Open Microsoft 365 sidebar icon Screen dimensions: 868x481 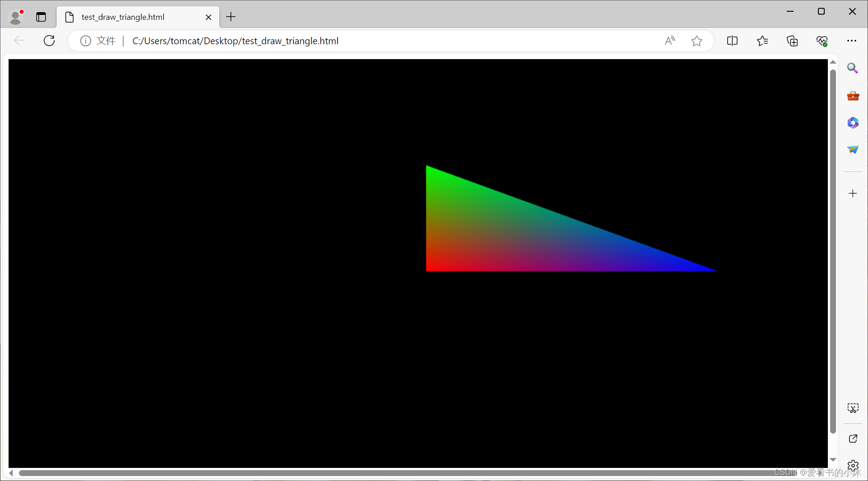point(853,123)
